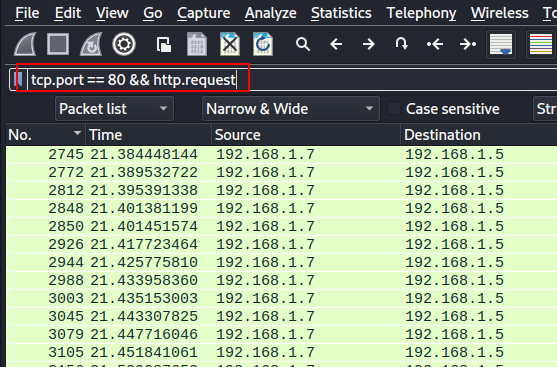Image resolution: width=557 pixels, height=367 pixels.
Task: Open the File menu
Action: point(27,13)
